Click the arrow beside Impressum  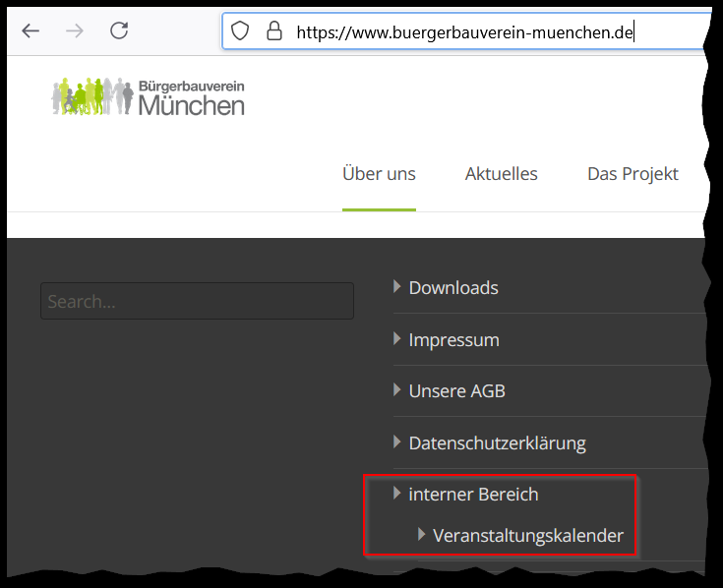(x=397, y=338)
